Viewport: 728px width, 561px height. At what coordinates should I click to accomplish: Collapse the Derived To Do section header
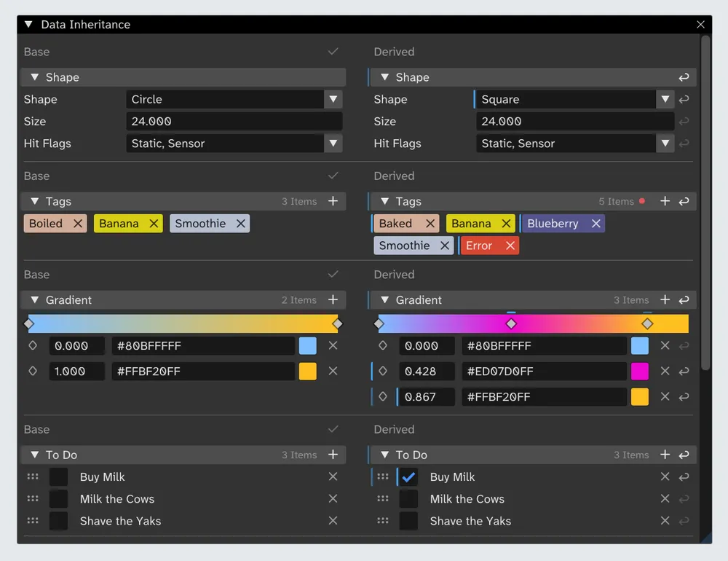[384, 455]
